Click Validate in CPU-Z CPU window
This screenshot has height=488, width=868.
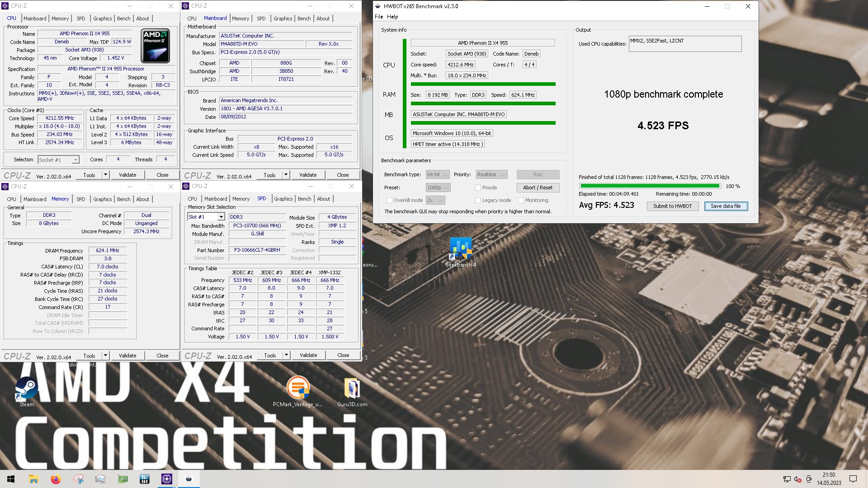pyautogui.click(x=127, y=175)
